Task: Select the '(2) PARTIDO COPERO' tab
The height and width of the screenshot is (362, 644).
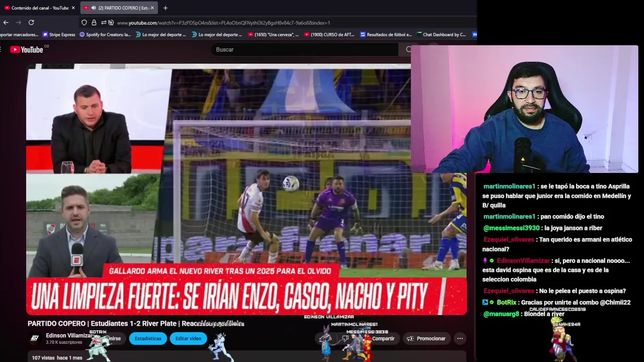Action: click(119, 8)
